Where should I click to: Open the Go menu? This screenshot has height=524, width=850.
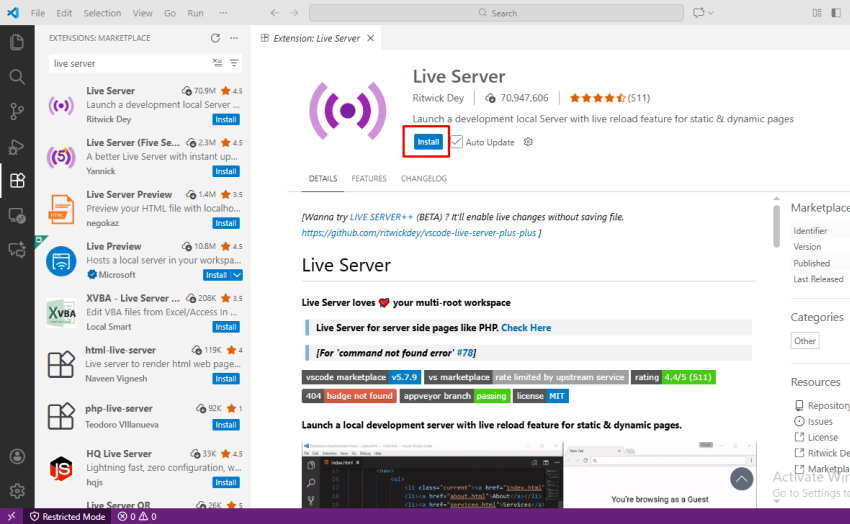point(170,13)
